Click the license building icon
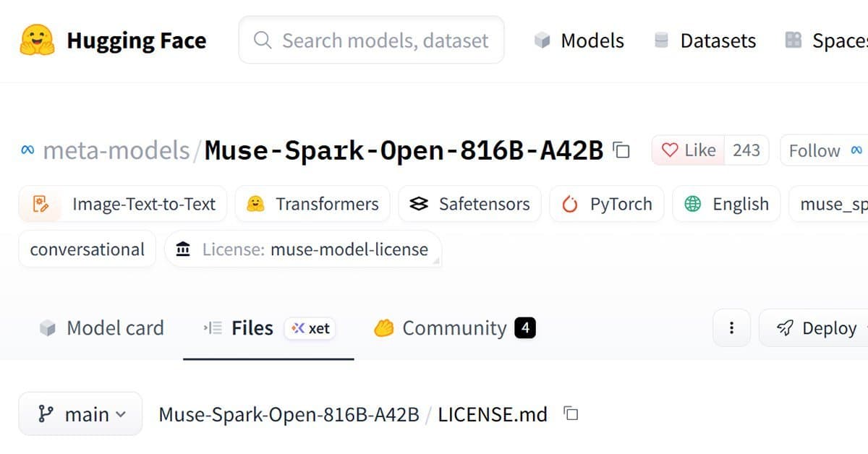Screen dimensions: 868x454 [x=184, y=249]
